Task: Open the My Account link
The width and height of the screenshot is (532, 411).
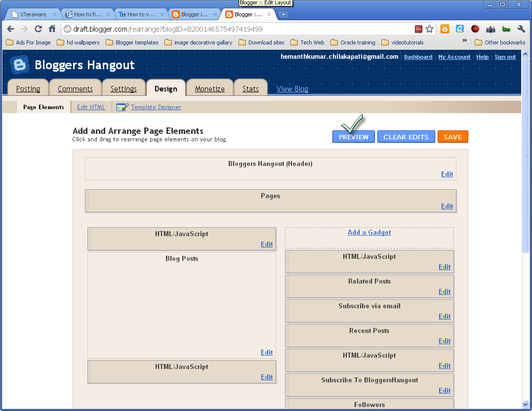Action: [x=454, y=57]
